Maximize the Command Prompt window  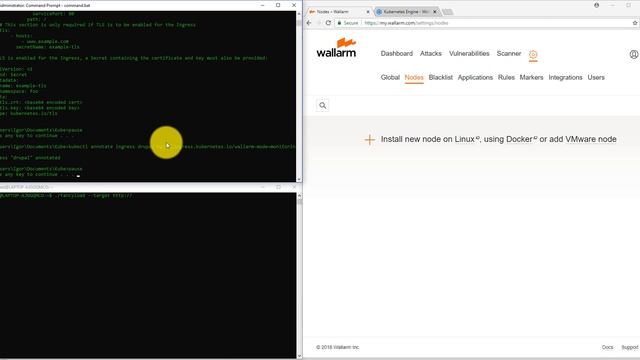point(278,5)
